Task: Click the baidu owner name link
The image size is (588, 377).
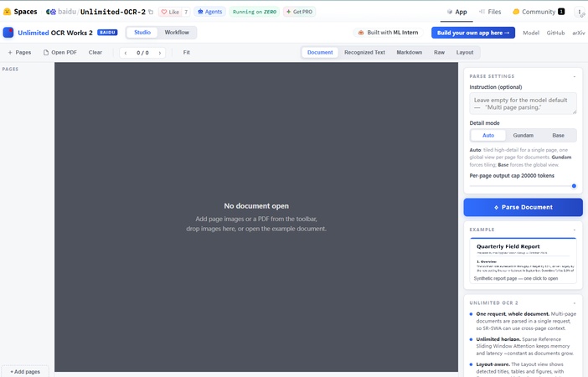Action: coord(67,12)
